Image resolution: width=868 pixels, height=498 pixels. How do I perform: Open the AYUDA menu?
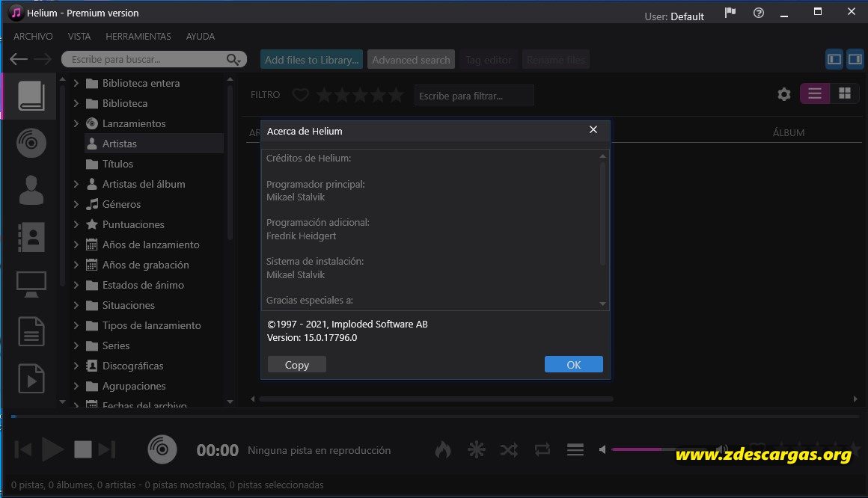(201, 36)
